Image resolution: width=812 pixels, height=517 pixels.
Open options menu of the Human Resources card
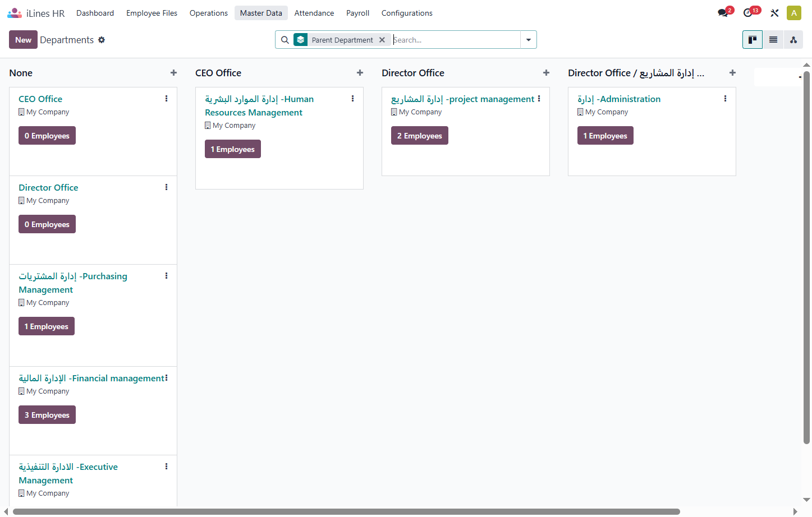(352, 99)
